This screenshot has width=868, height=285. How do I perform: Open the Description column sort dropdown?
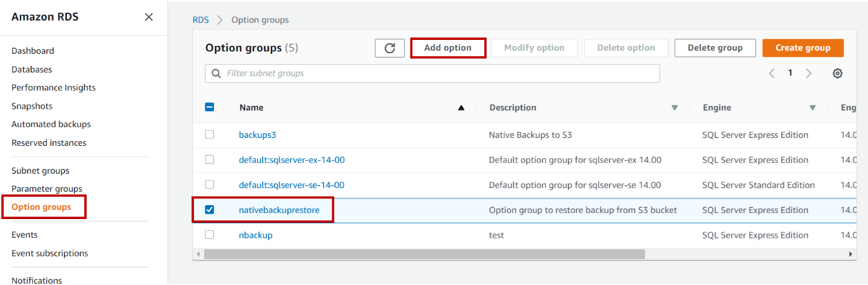pos(675,108)
